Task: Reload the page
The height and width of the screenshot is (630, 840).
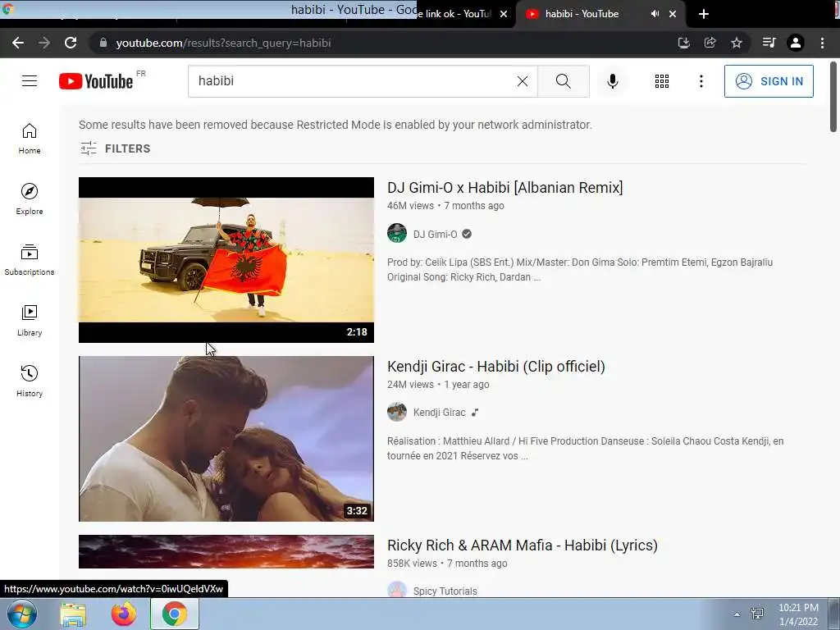Action: [71, 43]
